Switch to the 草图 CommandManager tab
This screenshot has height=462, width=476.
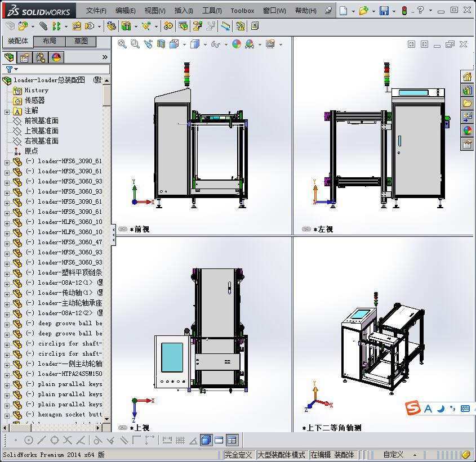80,41
